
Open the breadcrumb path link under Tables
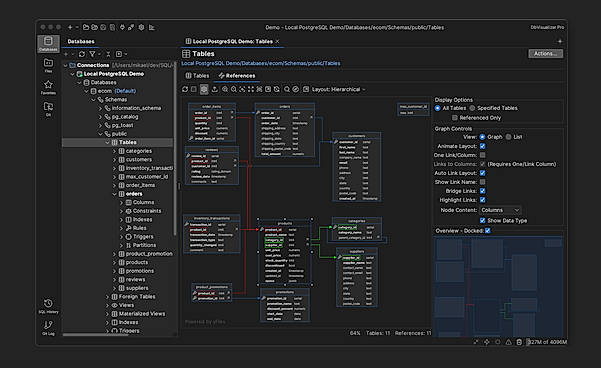tap(261, 63)
